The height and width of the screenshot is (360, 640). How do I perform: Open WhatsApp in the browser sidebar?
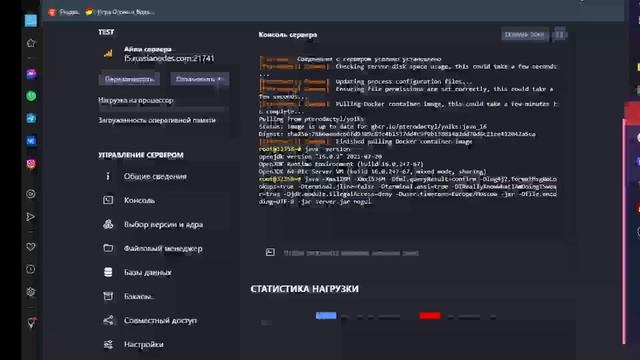31,96
